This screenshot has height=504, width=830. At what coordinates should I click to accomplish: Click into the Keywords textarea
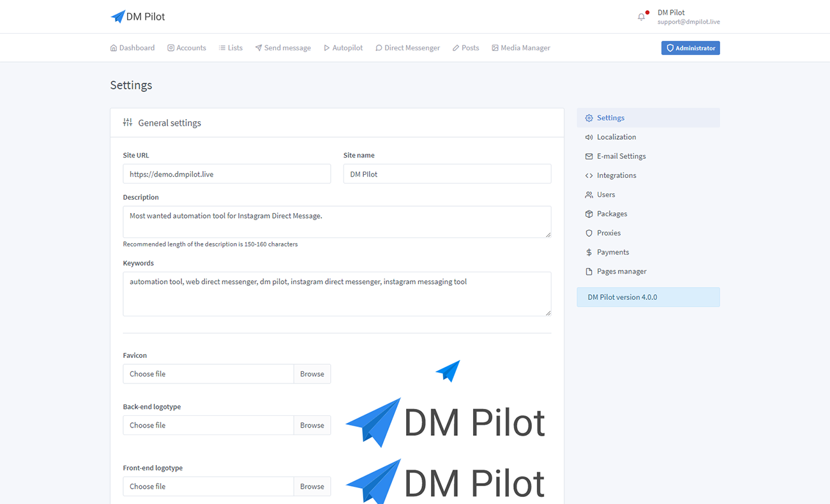coord(337,293)
